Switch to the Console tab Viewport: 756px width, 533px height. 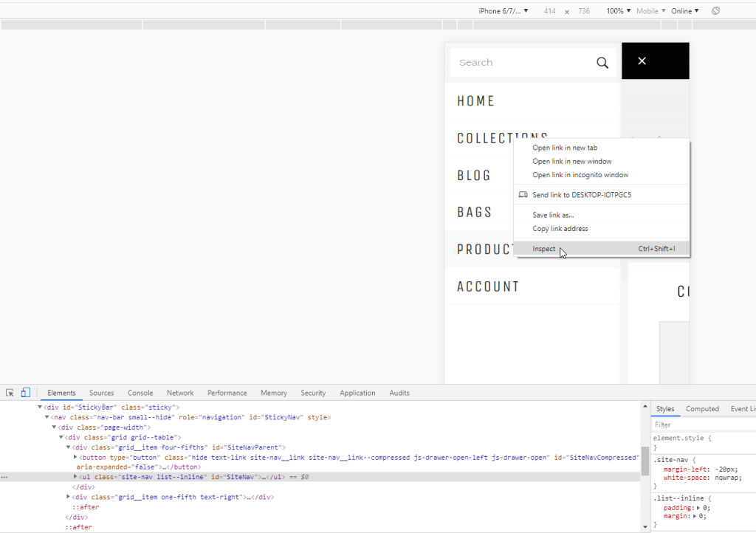[140, 392]
